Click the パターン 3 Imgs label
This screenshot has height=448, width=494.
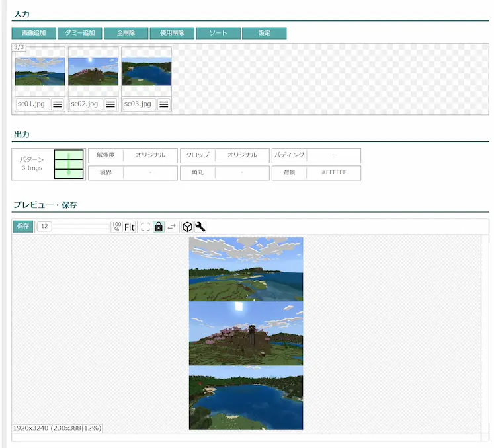[x=32, y=164]
